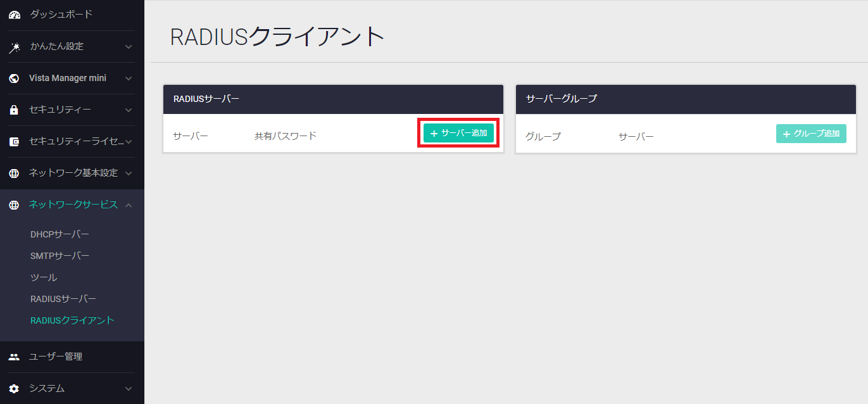This screenshot has width=868, height=404.
Task: Click the dashboard gauge icon
Action: 14,15
